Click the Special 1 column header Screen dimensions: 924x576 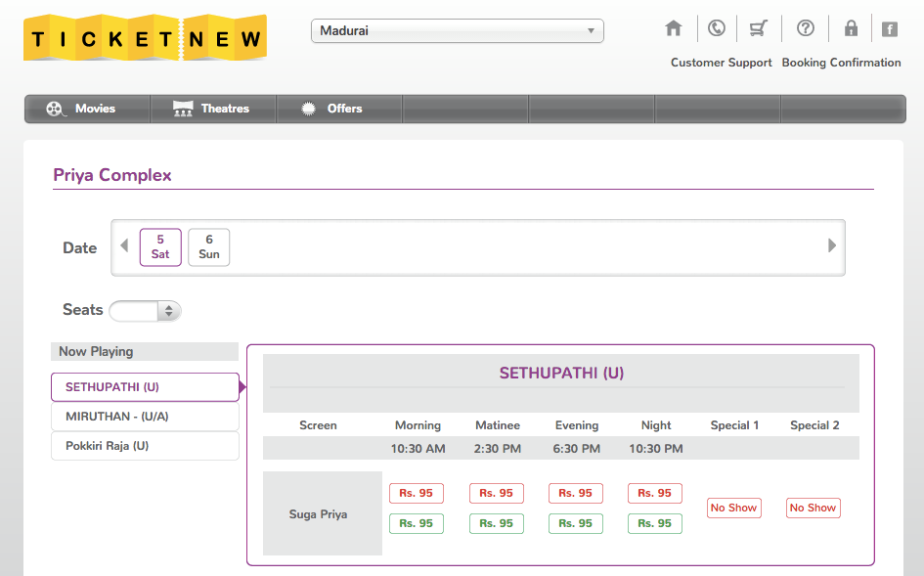tap(734, 425)
